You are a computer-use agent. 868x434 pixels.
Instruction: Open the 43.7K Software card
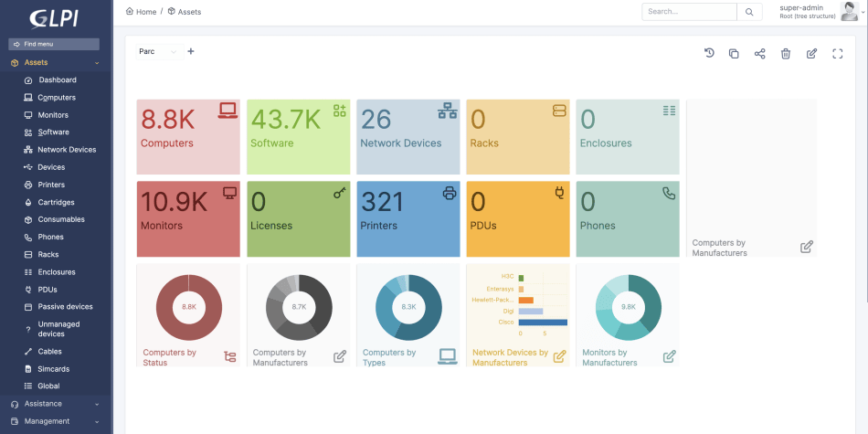pos(299,137)
